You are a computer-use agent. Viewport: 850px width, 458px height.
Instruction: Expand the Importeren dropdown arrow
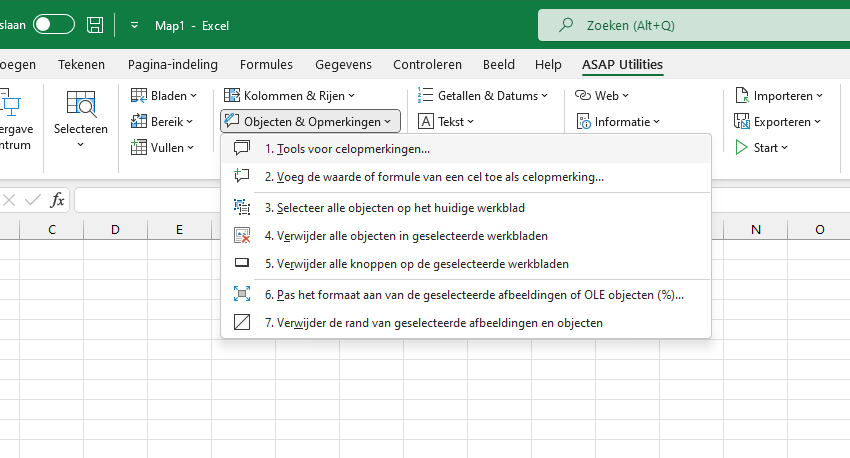tap(819, 96)
